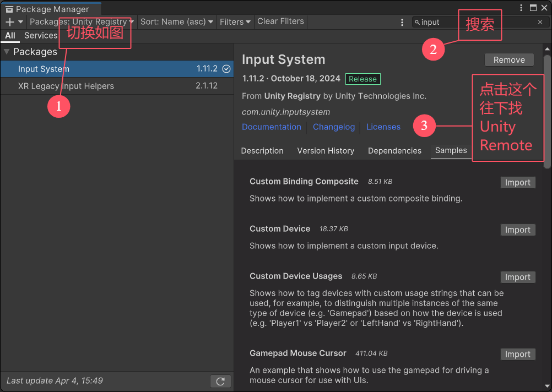The height and width of the screenshot is (392, 552).
Task: Click the refresh package list button
Action: point(220,382)
